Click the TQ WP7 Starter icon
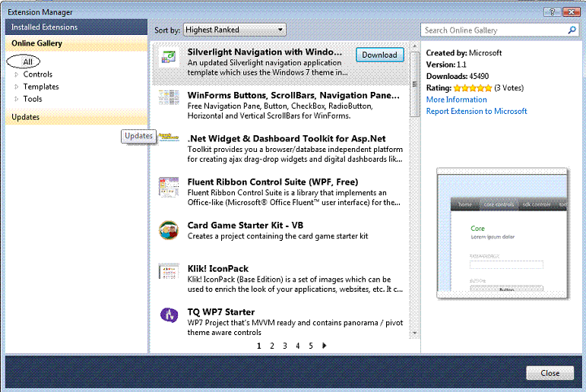This screenshot has height=392, width=586. point(169,315)
